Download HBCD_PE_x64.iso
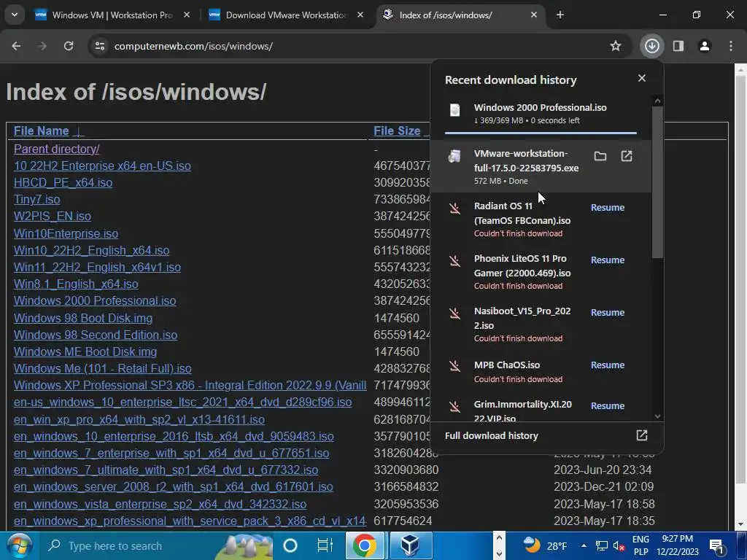 63,183
